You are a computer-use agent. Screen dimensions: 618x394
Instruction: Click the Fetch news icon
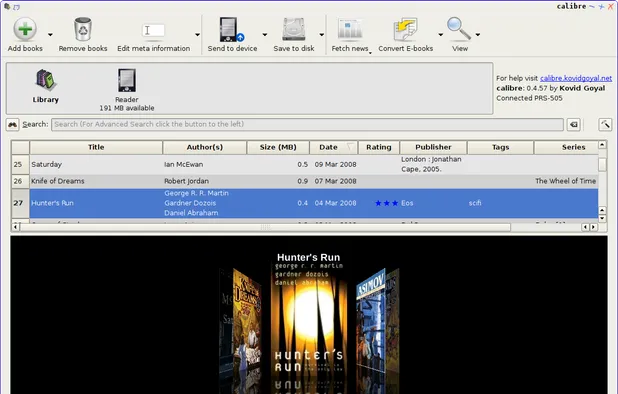350,29
